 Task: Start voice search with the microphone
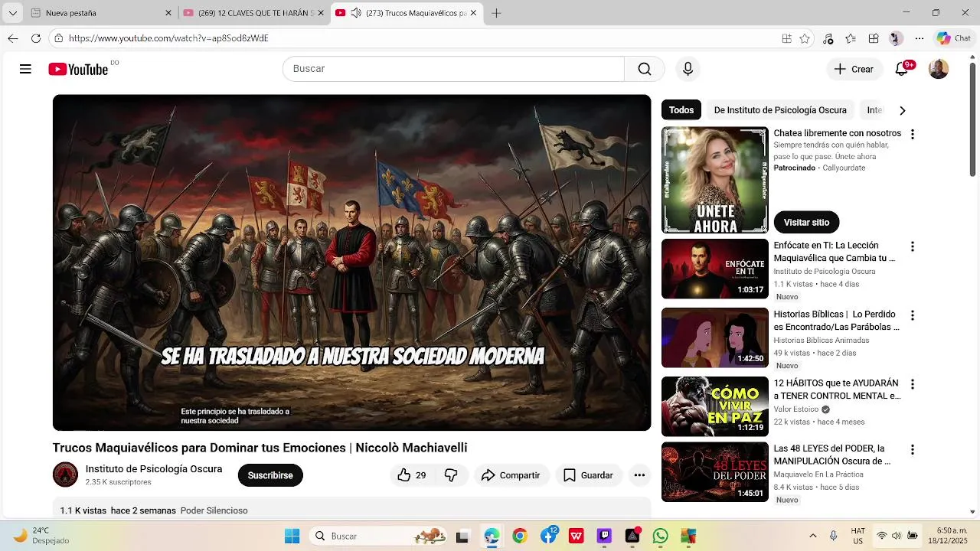[688, 69]
